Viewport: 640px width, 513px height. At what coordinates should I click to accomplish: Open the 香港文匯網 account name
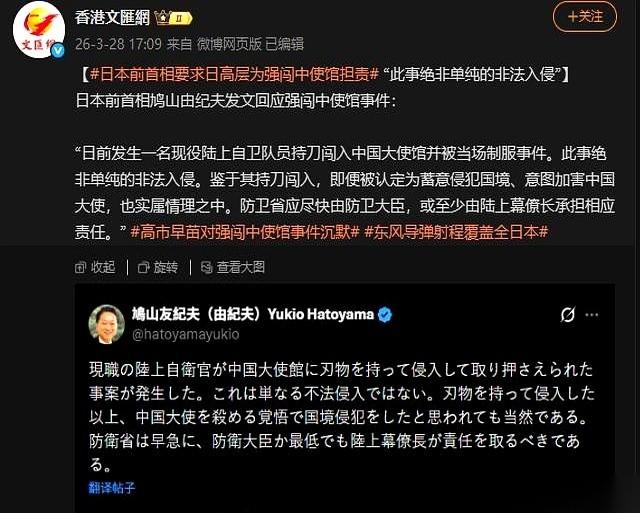113,18
